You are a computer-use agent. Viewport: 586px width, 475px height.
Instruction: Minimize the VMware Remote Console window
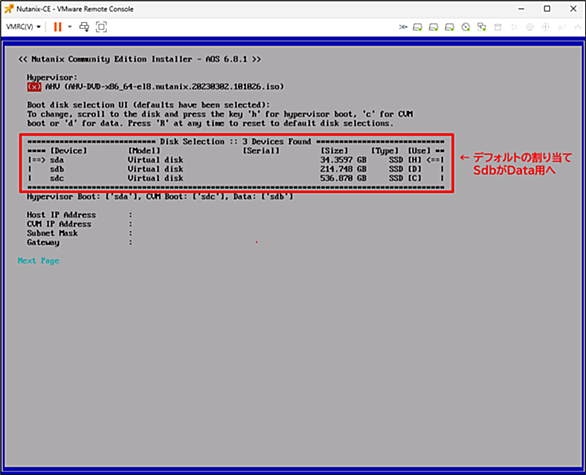[x=522, y=9]
